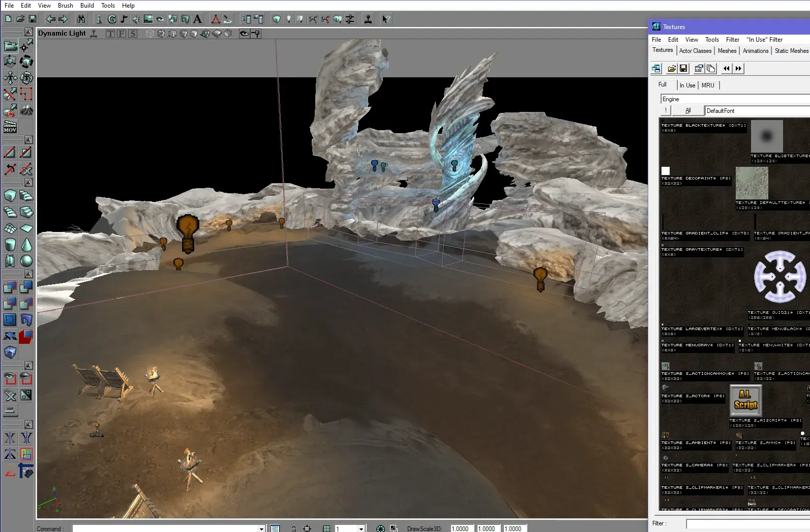This screenshot has width=810, height=532.
Task: Build a Cylinder brush
Action: coord(10,245)
